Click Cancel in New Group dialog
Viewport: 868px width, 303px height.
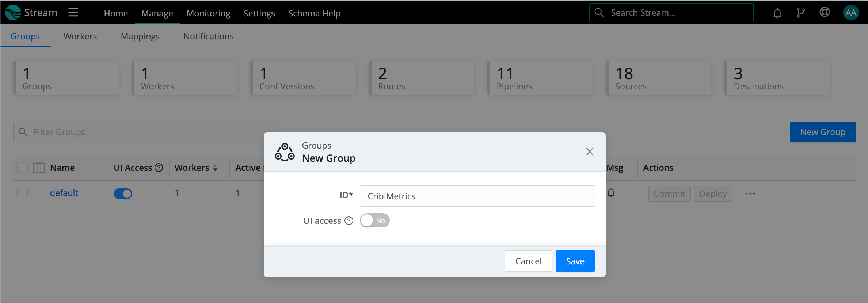pyautogui.click(x=528, y=261)
